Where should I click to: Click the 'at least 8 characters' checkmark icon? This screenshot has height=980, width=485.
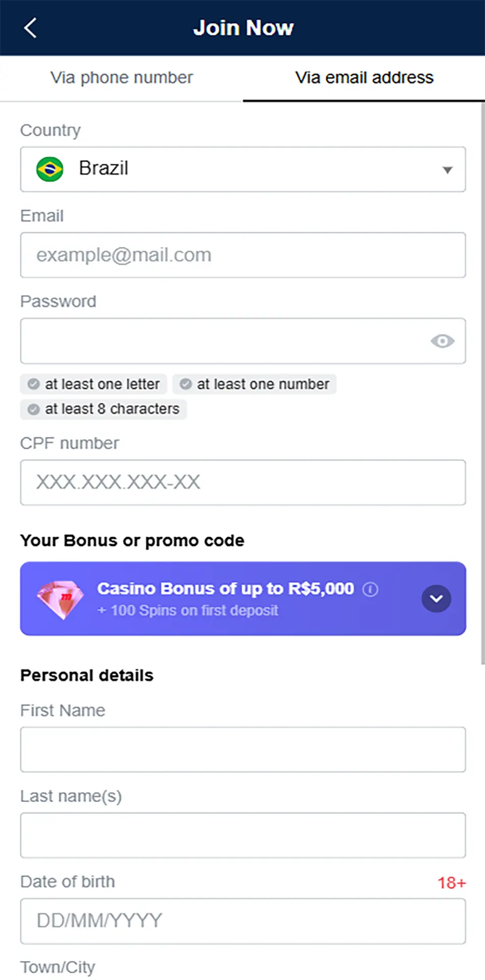pyautogui.click(x=34, y=409)
